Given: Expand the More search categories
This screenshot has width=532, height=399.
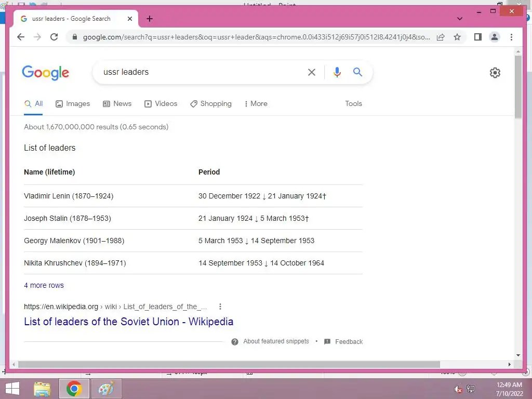Looking at the screenshot, I should coord(256,104).
